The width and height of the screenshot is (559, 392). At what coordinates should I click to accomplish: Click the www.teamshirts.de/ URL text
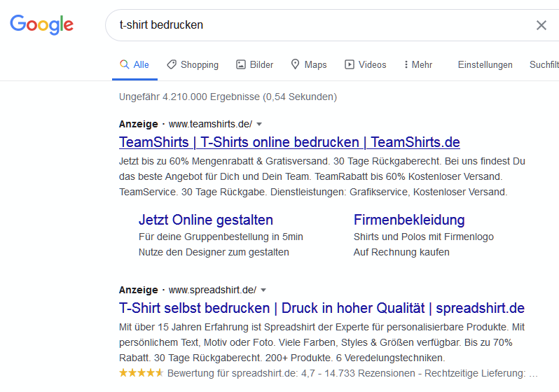coord(210,124)
